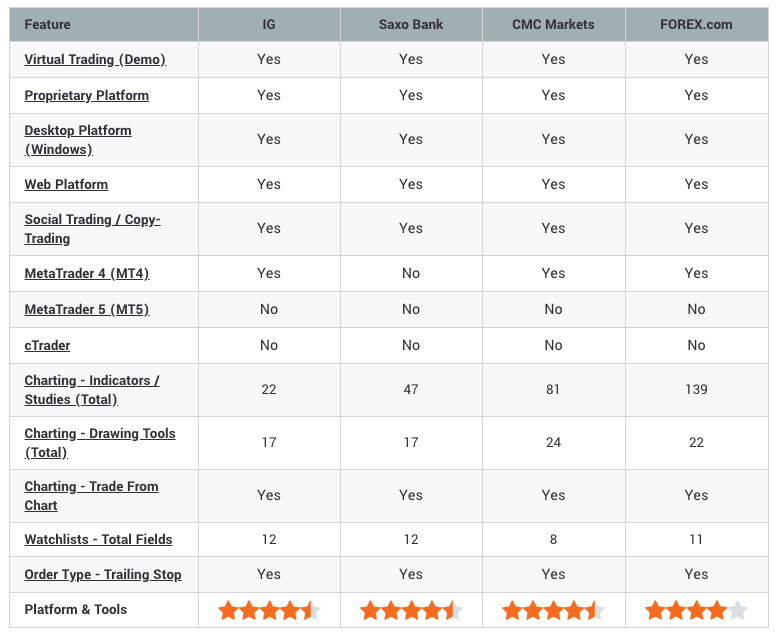Click the Saxo Bank column header
This screenshot has width=778, height=636.
411,24
